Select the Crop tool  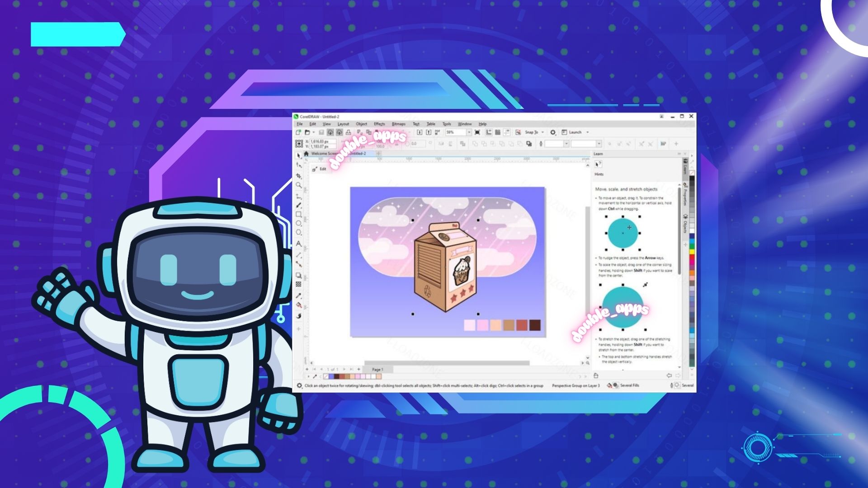click(x=298, y=176)
